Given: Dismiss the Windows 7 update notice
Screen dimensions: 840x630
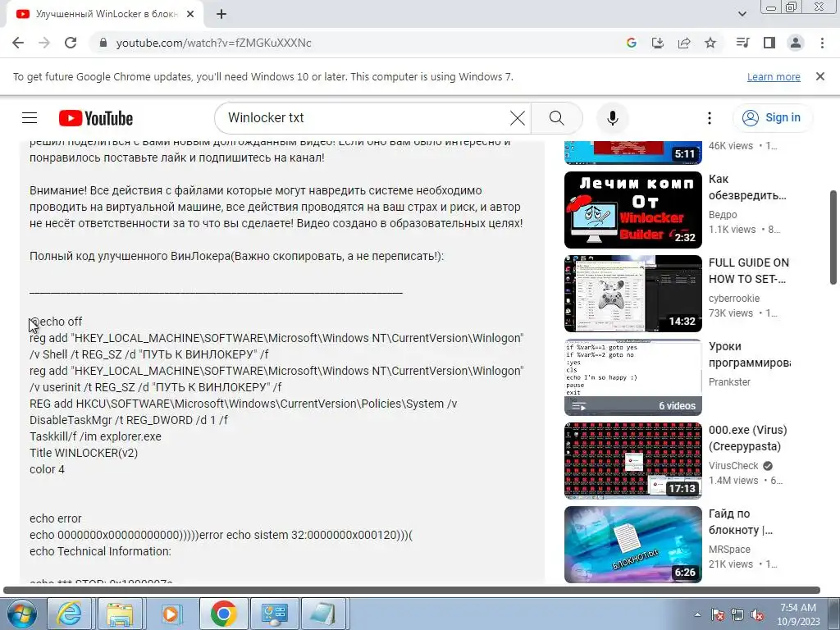Looking at the screenshot, I should (x=820, y=76).
